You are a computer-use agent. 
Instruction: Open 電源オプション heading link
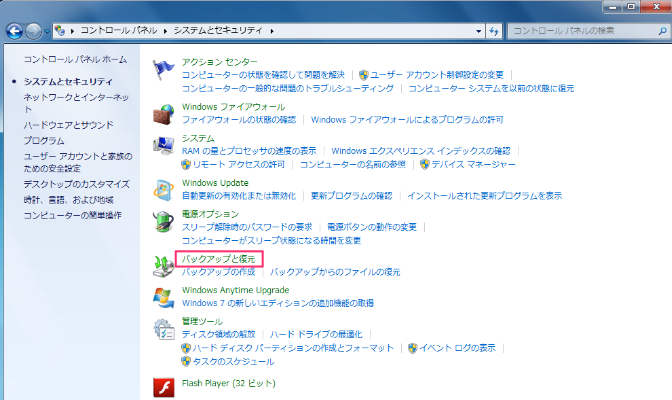(210, 214)
